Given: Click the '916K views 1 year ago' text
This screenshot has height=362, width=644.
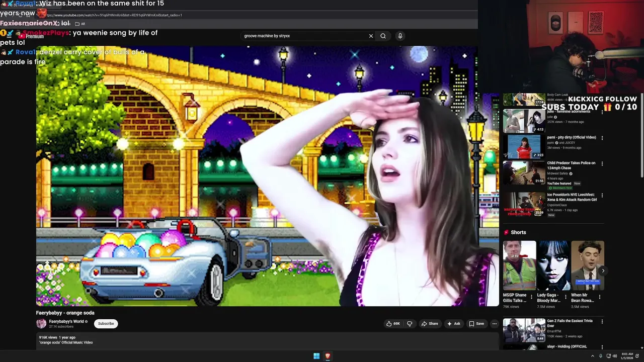Looking at the screenshot, I should click(x=57, y=337).
